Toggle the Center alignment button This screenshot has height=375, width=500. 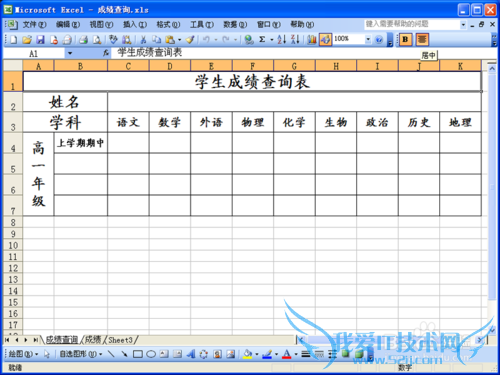coord(422,40)
